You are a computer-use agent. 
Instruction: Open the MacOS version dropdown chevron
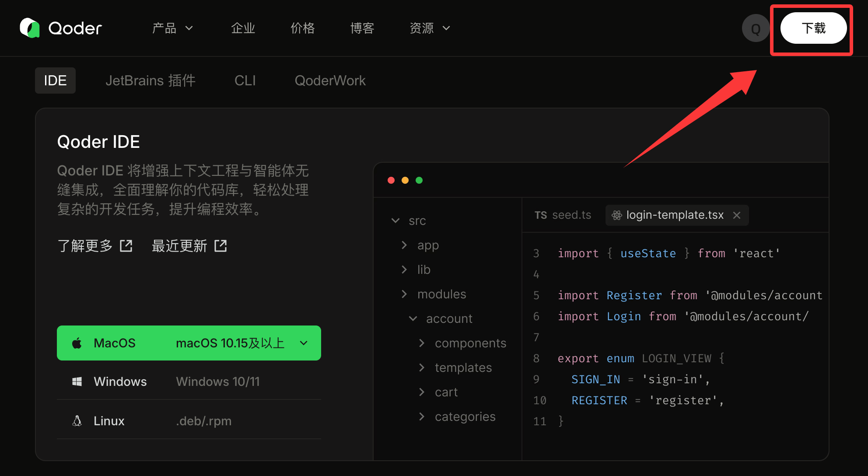pos(304,343)
